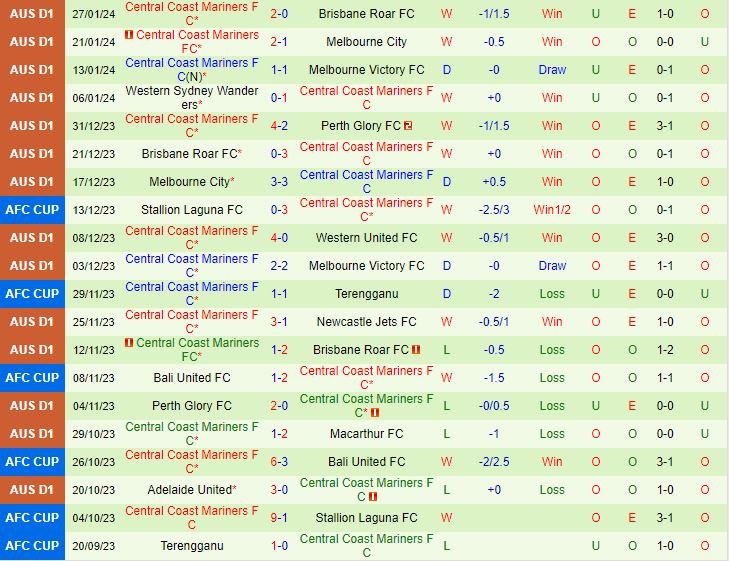Click the 4-0 score versus Western United
Viewport: 729px width, 561px height.
coord(279,238)
